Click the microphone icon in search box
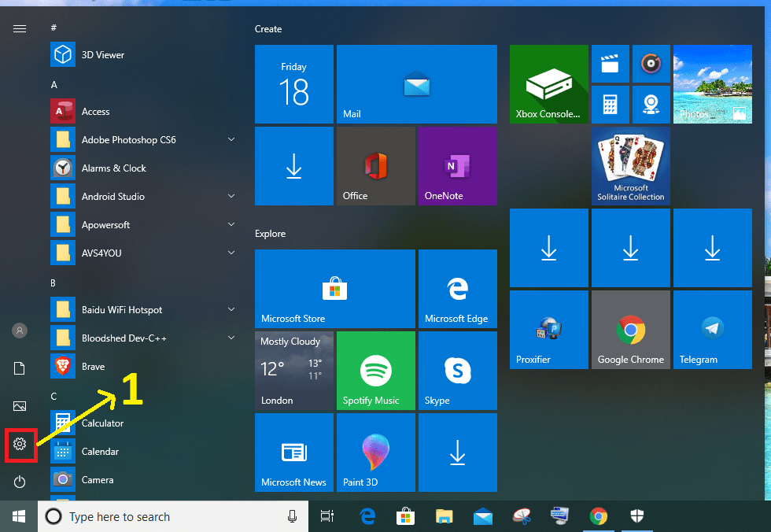 coord(292,516)
